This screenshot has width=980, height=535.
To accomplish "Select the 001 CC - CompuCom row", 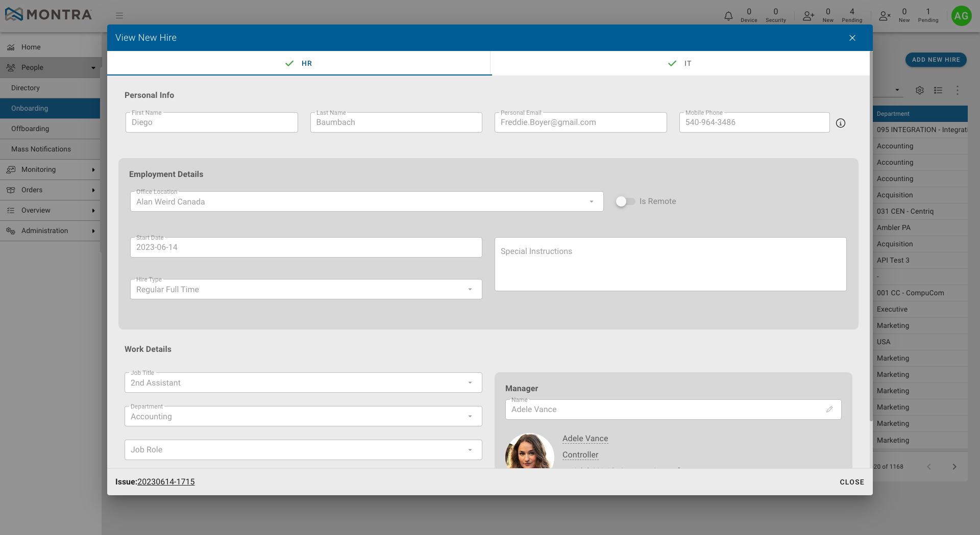I will 920,293.
